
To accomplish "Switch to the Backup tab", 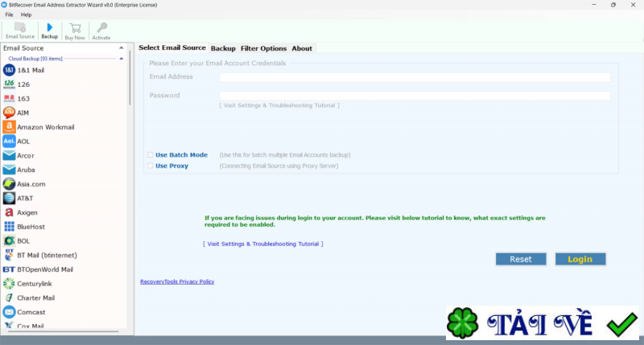I will click(223, 48).
